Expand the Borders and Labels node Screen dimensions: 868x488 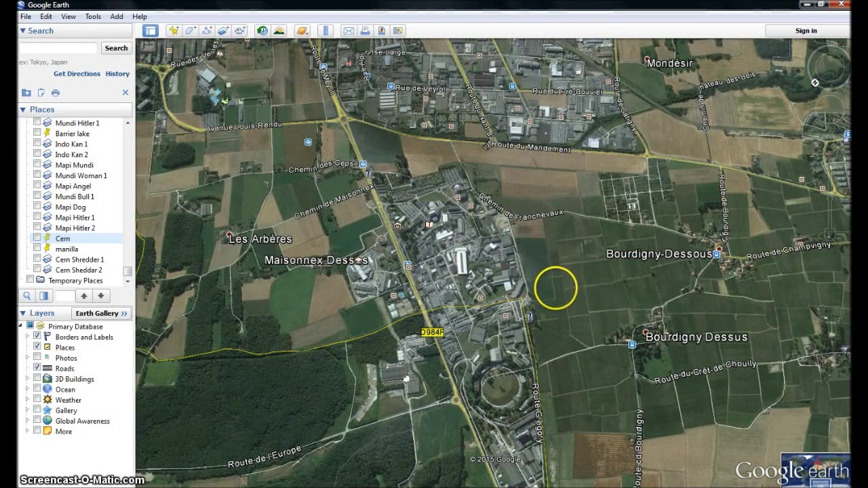[28, 337]
